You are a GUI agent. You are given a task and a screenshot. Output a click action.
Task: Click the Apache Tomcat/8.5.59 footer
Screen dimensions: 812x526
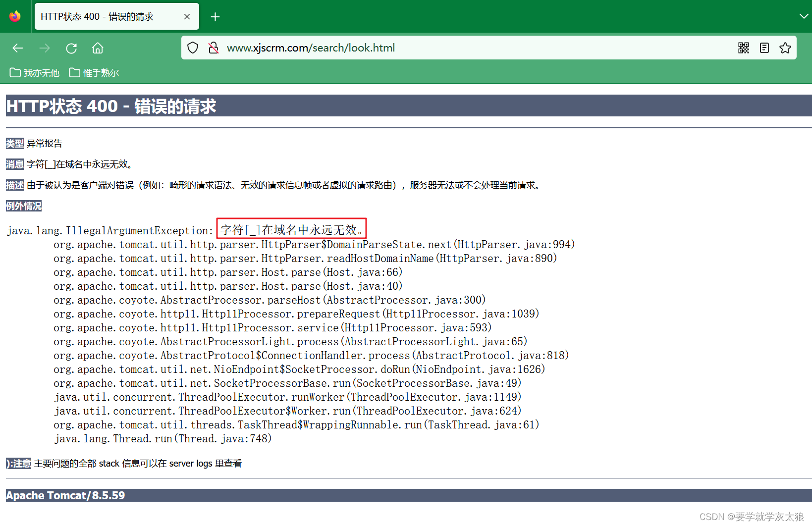pyautogui.click(x=65, y=495)
